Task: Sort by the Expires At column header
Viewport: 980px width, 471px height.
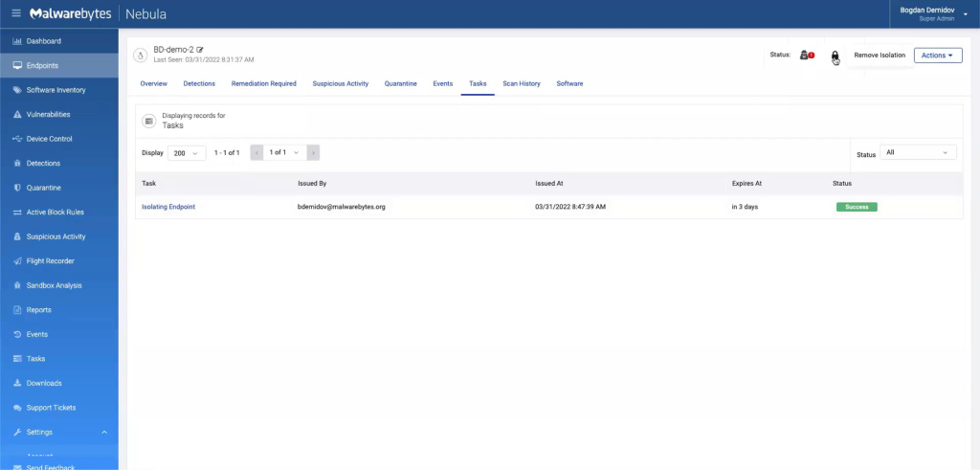Action: tap(746, 183)
